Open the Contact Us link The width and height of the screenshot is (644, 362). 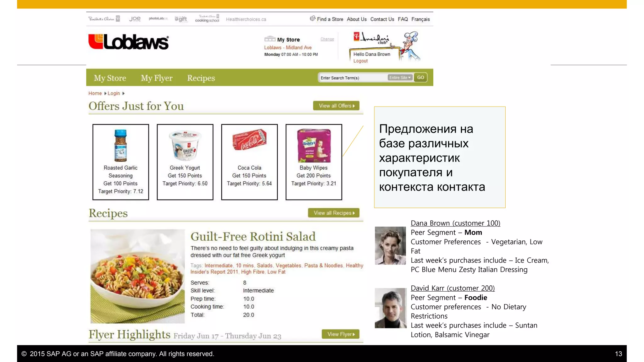point(382,19)
